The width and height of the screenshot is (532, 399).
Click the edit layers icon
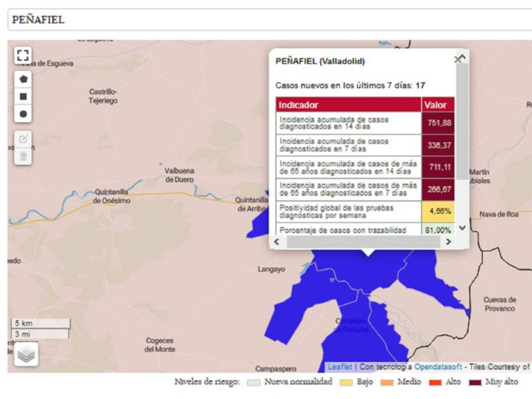coord(23,139)
